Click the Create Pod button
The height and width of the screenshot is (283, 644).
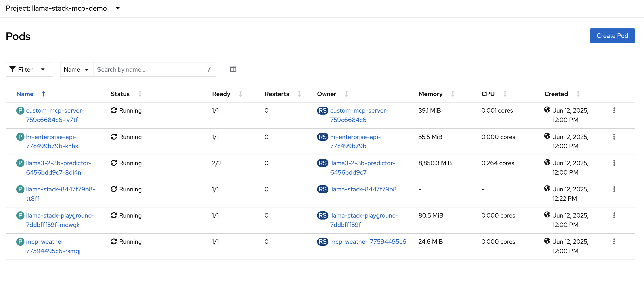click(x=612, y=36)
